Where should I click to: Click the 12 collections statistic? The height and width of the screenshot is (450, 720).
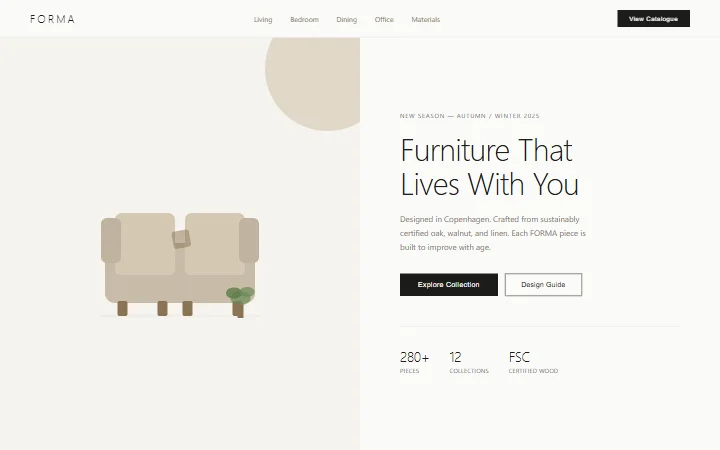469,362
